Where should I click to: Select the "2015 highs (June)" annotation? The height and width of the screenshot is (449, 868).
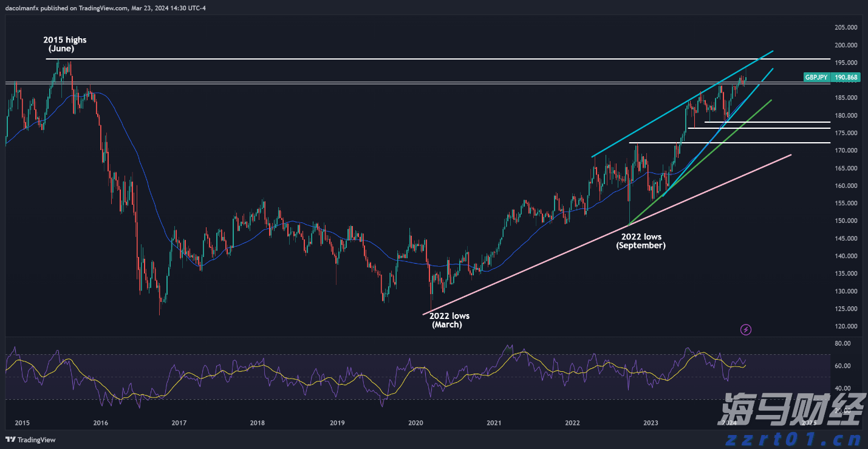64,44
